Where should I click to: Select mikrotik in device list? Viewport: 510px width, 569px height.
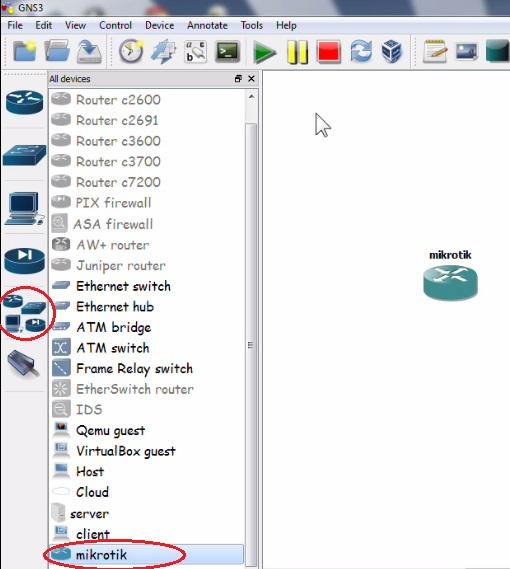(147, 554)
